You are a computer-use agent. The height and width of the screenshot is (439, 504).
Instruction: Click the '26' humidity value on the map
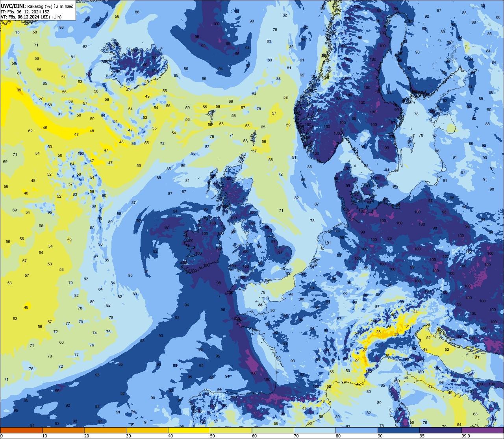[397, 335]
